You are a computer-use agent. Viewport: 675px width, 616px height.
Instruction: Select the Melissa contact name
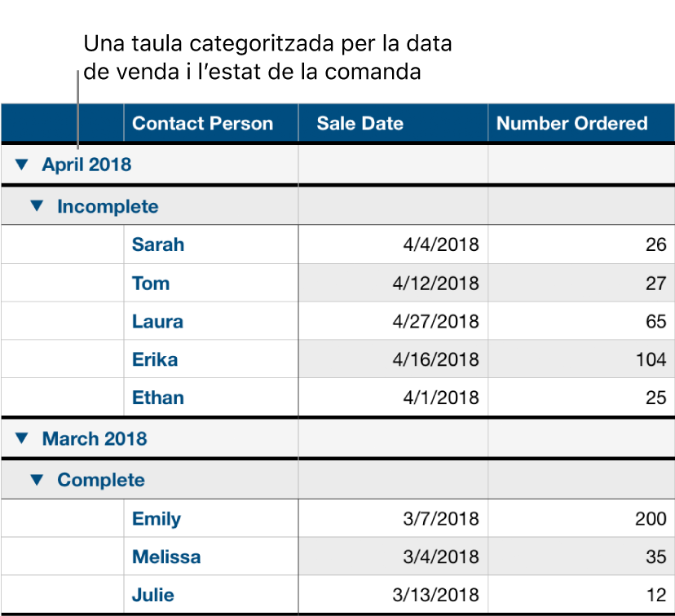pos(165,557)
